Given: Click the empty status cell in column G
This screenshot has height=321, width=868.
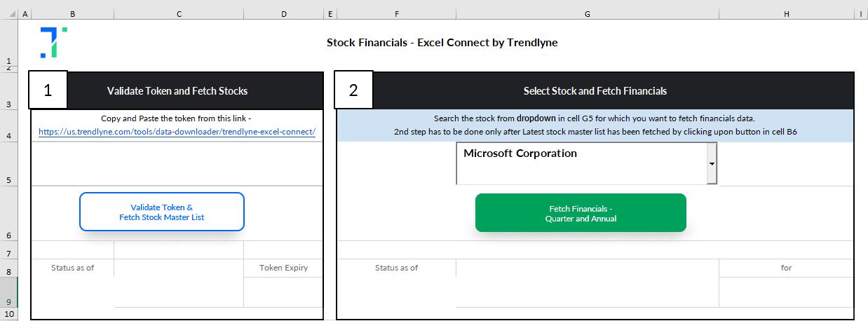Looking at the screenshot, I should (x=588, y=283).
